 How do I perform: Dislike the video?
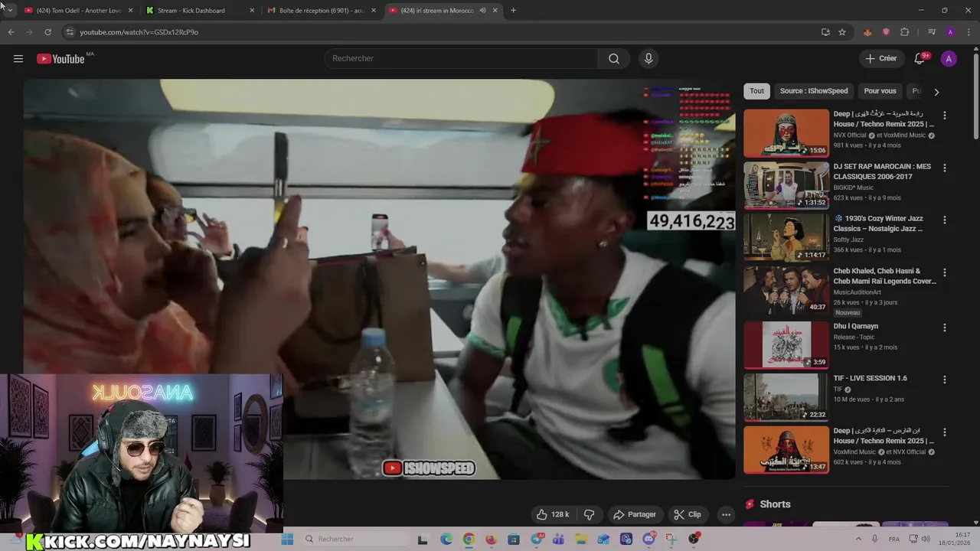(x=589, y=514)
